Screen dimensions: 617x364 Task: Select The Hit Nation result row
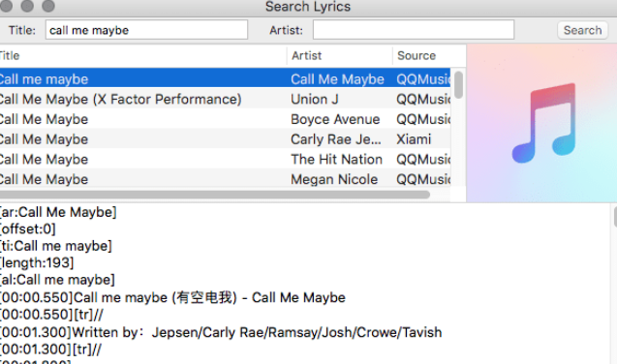pyautogui.click(x=225, y=159)
